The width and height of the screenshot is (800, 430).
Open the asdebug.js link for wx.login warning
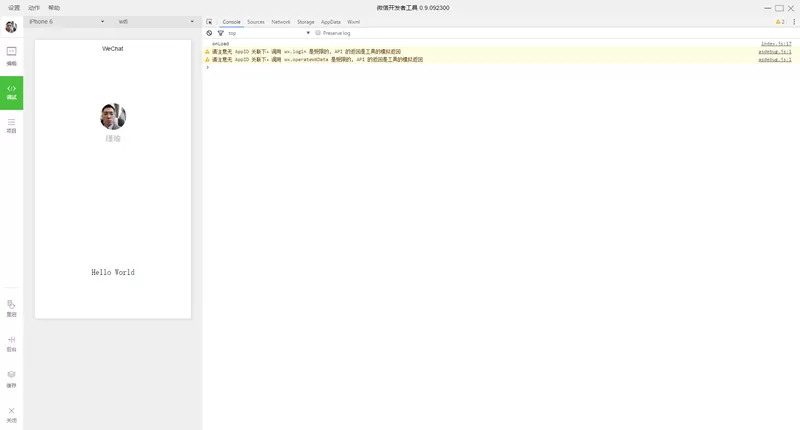pyautogui.click(x=774, y=52)
